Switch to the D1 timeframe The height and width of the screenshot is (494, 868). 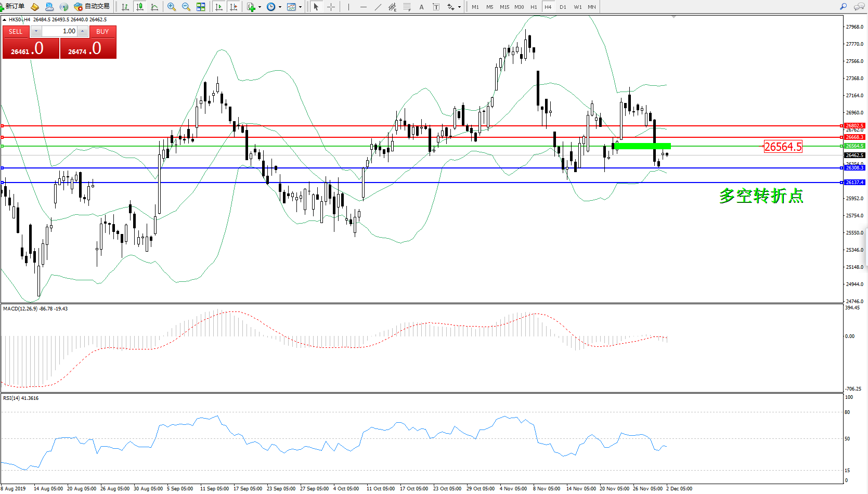[x=563, y=7]
